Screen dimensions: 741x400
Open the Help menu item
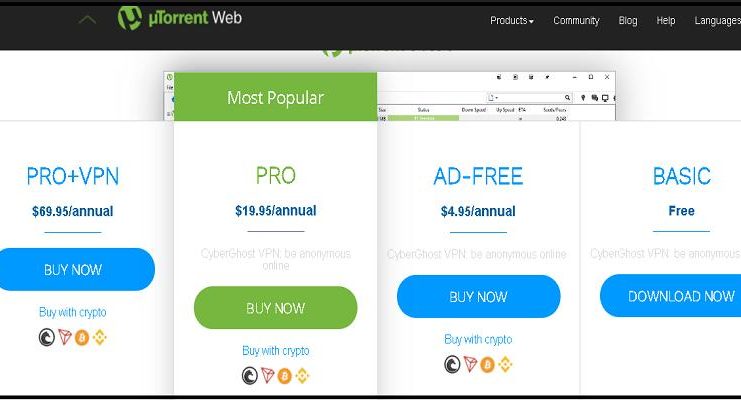tap(665, 21)
